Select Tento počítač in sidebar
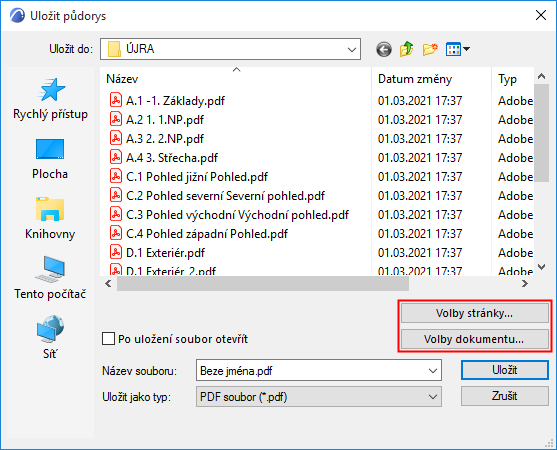The height and width of the screenshot is (450, 557). 50,278
